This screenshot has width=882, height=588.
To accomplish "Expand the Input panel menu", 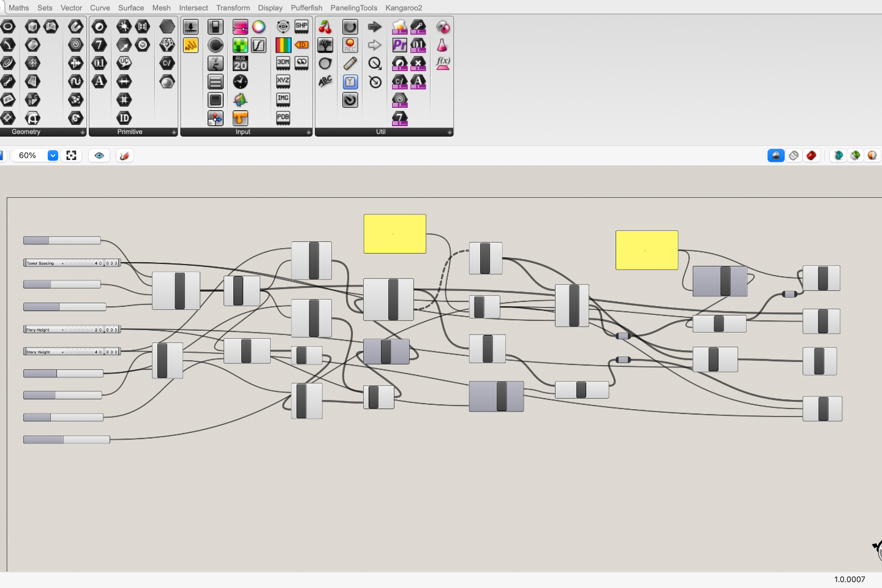I will (x=308, y=132).
